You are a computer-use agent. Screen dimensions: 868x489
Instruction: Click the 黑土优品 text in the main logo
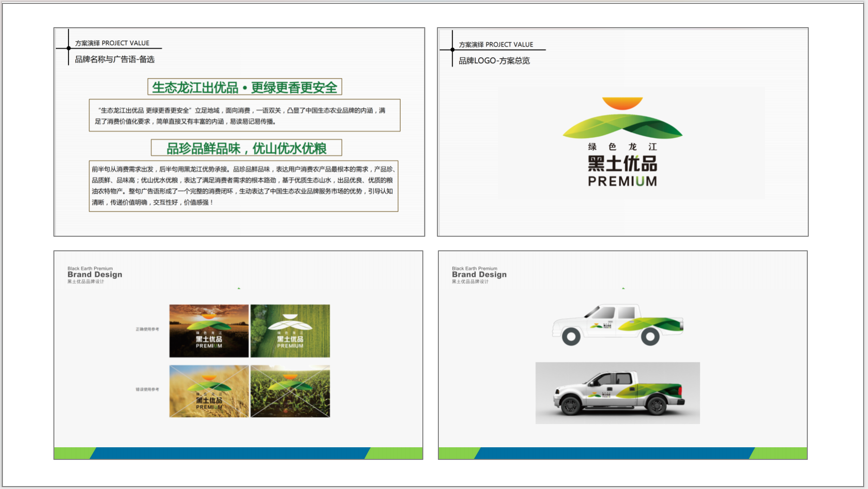(622, 164)
